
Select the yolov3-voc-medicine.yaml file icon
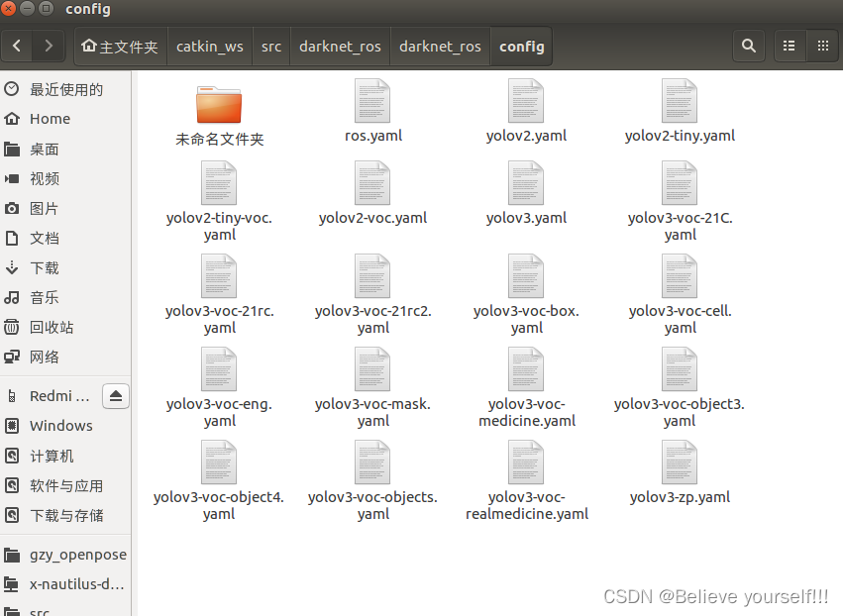click(526, 369)
